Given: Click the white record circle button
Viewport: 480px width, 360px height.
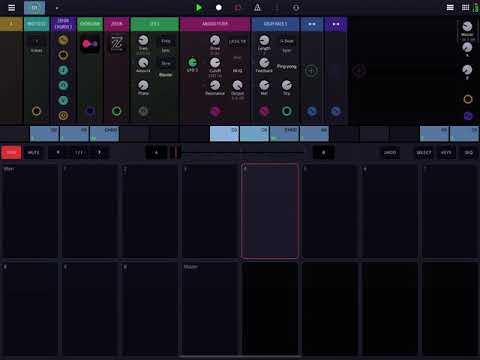Looking at the screenshot, I should (219, 7).
